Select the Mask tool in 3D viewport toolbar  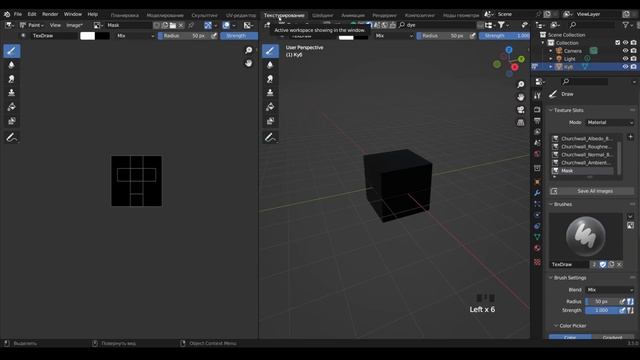pos(270,121)
